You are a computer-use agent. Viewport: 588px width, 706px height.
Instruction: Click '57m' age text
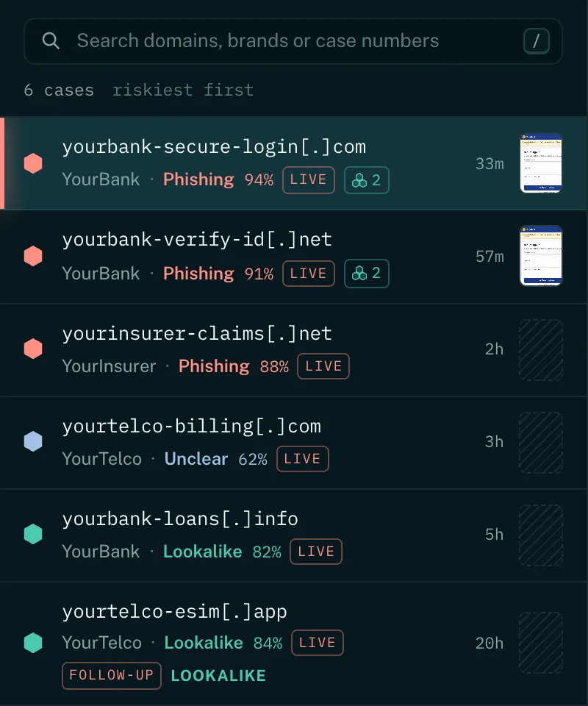click(490, 256)
